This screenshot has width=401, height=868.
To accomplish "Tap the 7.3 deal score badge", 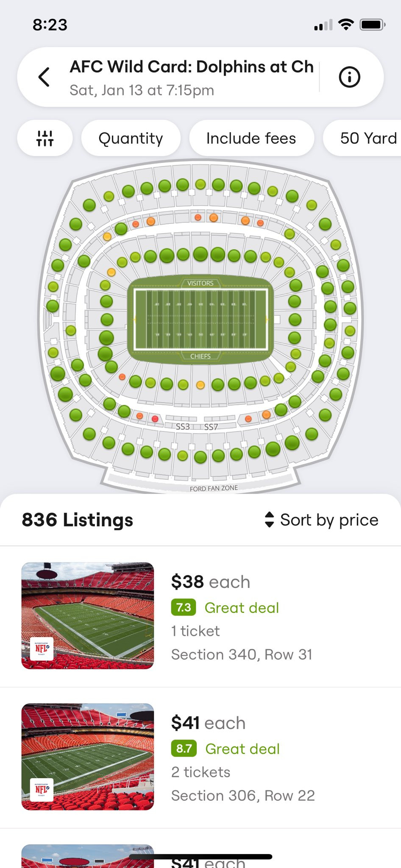I will (184, 607).
